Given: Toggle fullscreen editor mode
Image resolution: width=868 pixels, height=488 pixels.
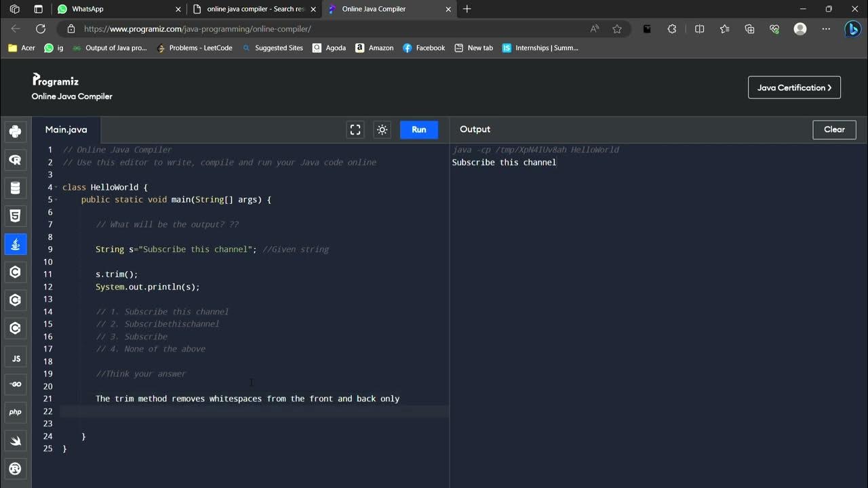Looking at the screenshot, I should [x=355, y=129].
